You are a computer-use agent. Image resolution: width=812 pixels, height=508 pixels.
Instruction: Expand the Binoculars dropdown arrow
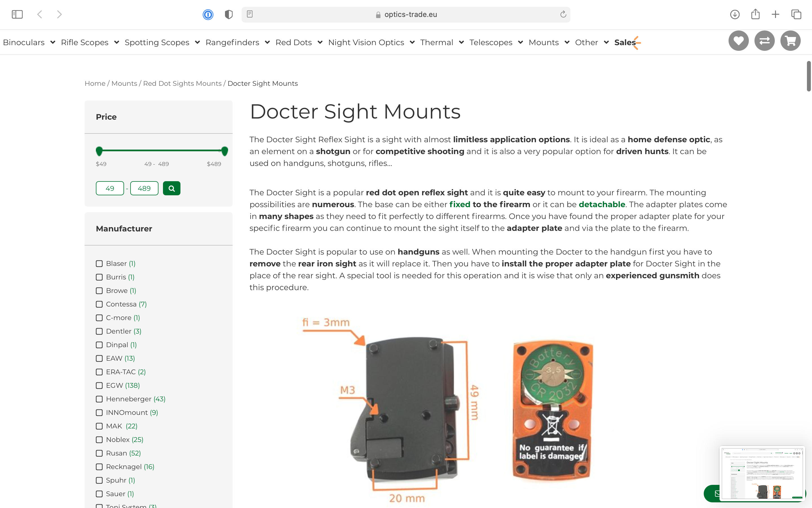pyautogui.click(x=53, y=42)
